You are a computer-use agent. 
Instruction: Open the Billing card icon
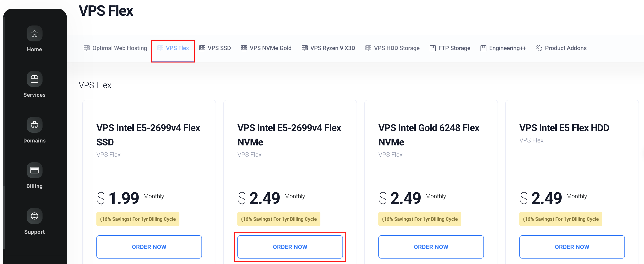(x=35, y=170)
